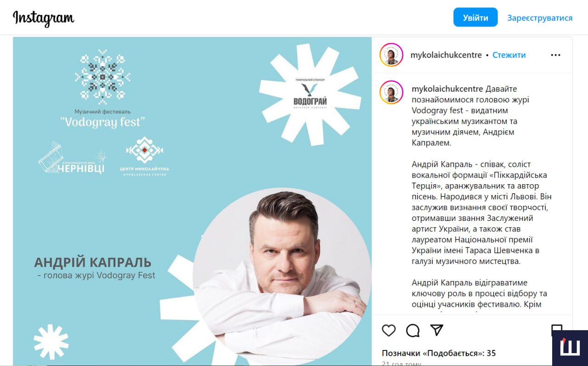Click the Instagram logo
The image size is (588, 366).
[x=44, y=18]
